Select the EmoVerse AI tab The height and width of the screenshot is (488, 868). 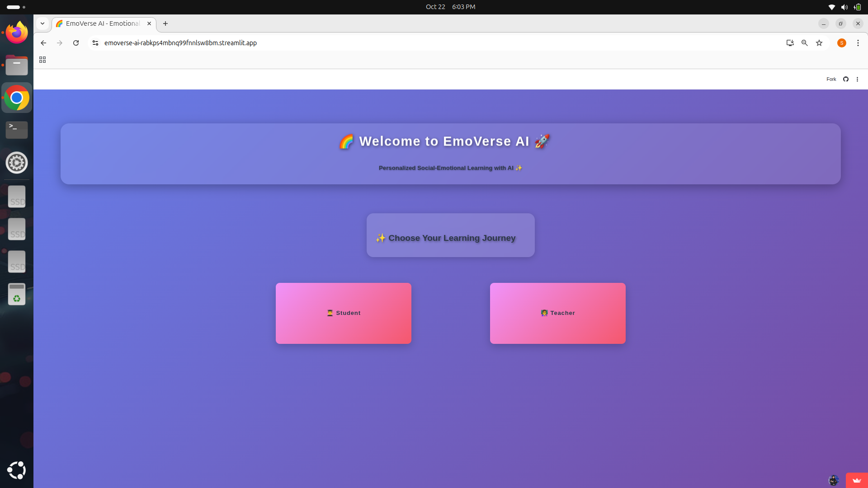[102, 23]
